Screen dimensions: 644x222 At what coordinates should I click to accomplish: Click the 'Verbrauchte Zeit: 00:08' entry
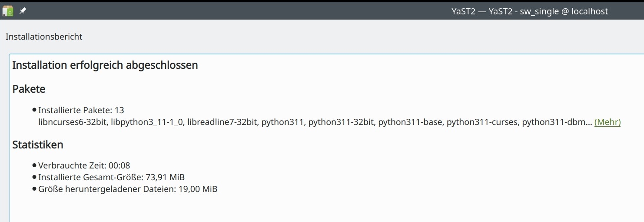[84, 166]
